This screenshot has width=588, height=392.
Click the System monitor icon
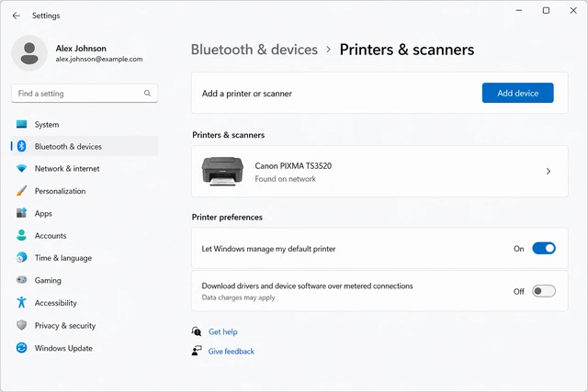click(x=22, y=124)
